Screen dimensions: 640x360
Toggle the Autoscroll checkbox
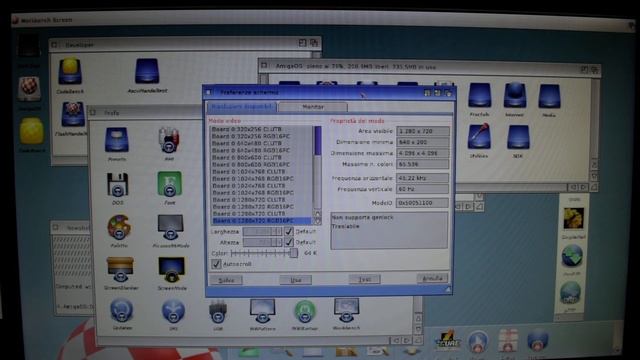coord(216,264)
